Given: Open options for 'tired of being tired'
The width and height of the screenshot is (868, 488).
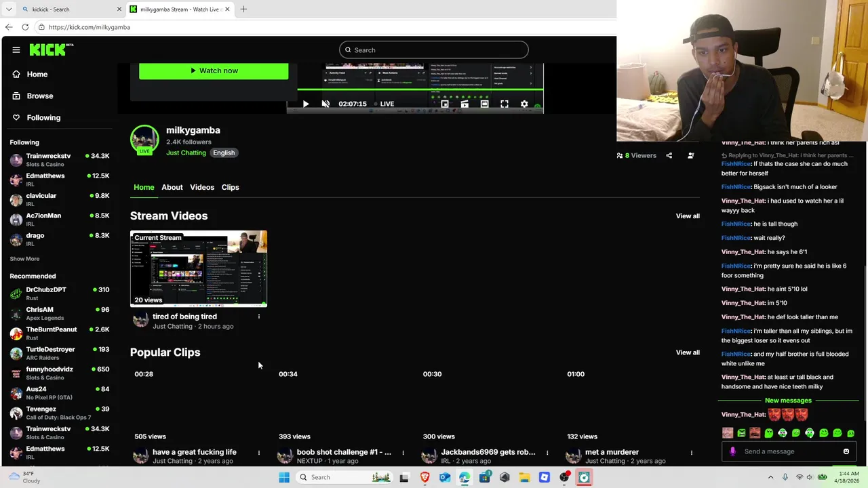Looking at the screenshot, I should point(258,317).
